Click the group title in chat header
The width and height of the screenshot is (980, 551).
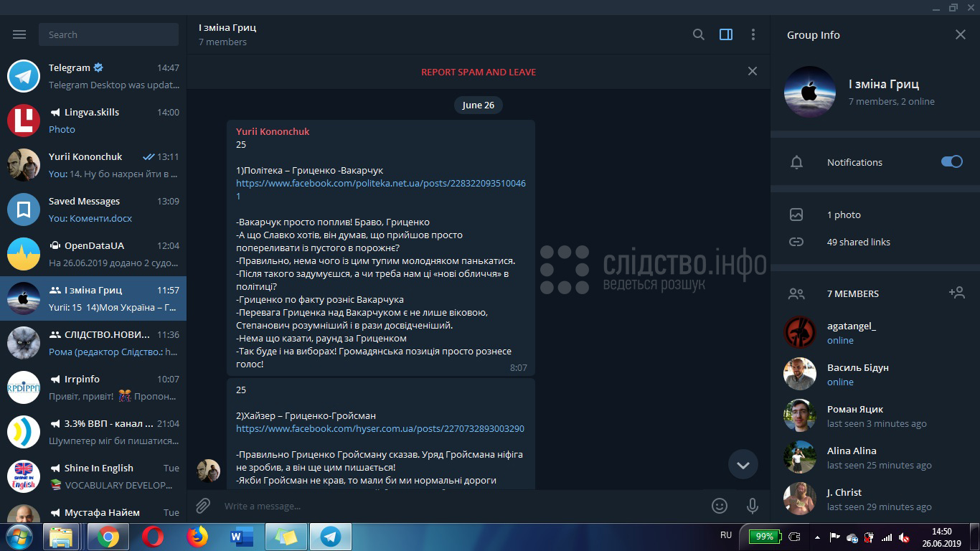[x=227, y=27]
